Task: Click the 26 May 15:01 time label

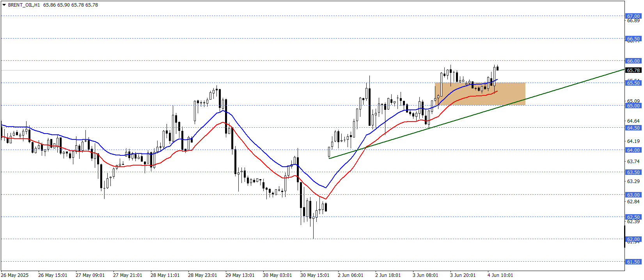Action: 53,275
